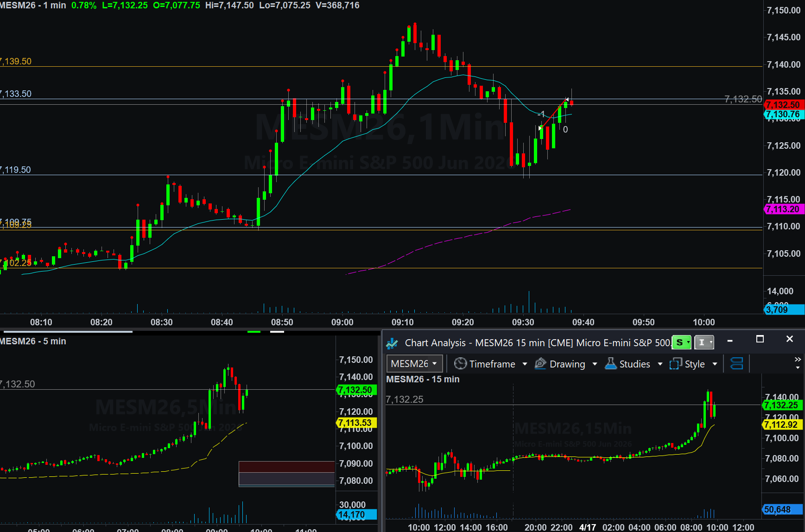Click the Style selection-box icon

tap(676, 364)
